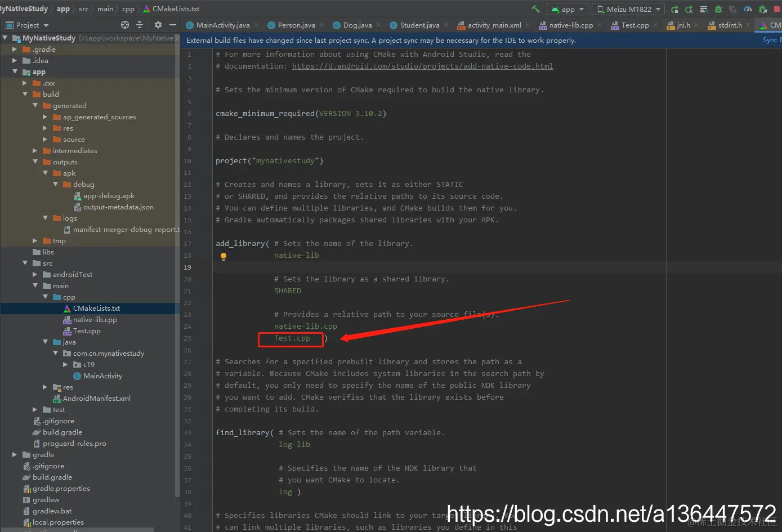
Task: Hide the Project panel with minus icon
Action: [173, 25]
